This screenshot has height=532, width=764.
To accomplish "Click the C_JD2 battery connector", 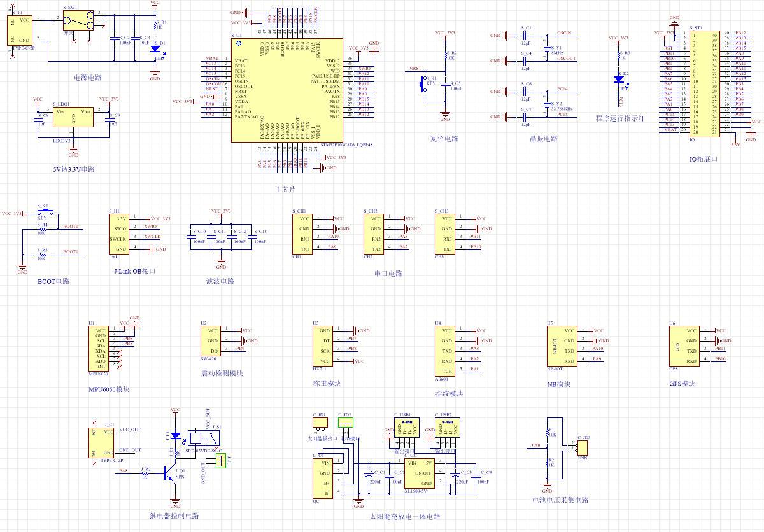I will [346, 422].
